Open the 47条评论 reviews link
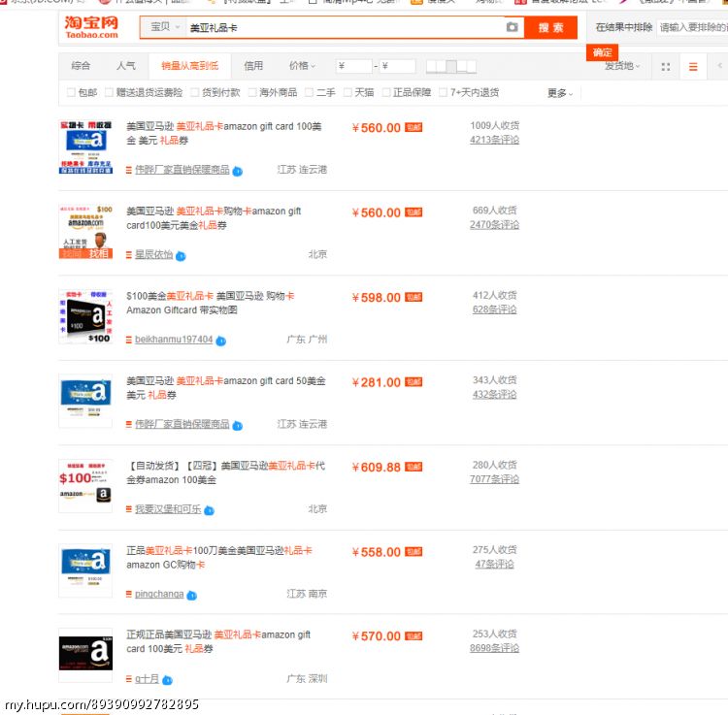Viewport: 728px width, 715px height. 494,565
